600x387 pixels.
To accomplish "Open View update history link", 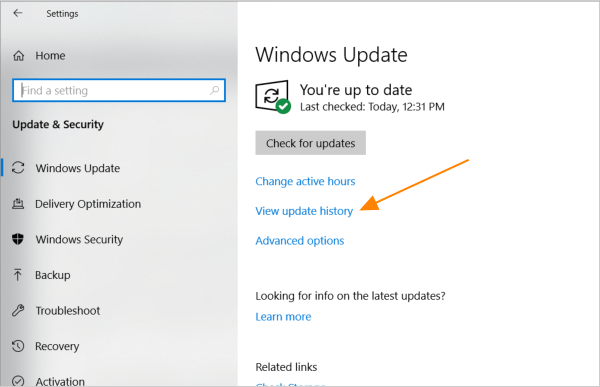I will coord(304,211).
